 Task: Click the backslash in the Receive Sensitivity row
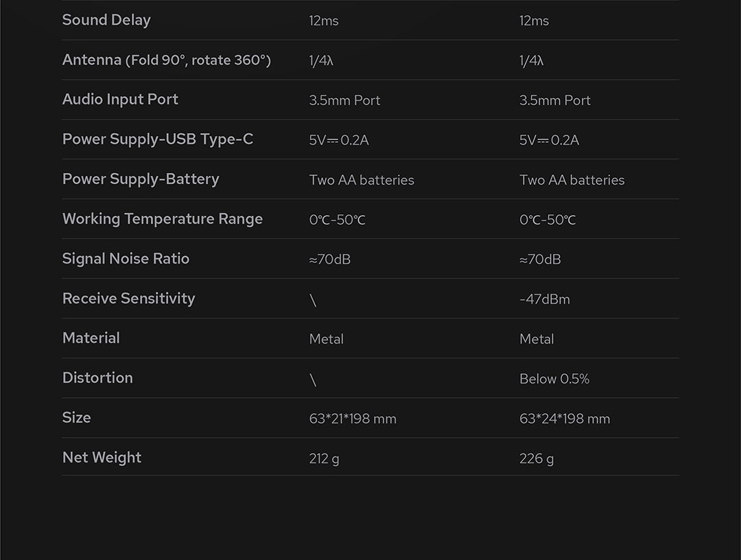[x=313, y=300]
